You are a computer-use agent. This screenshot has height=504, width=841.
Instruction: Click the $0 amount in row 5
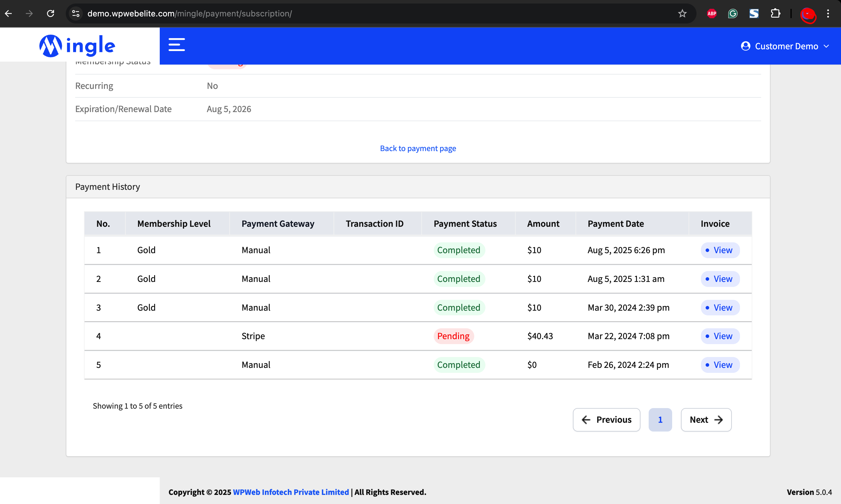click(x=532, y=365)
